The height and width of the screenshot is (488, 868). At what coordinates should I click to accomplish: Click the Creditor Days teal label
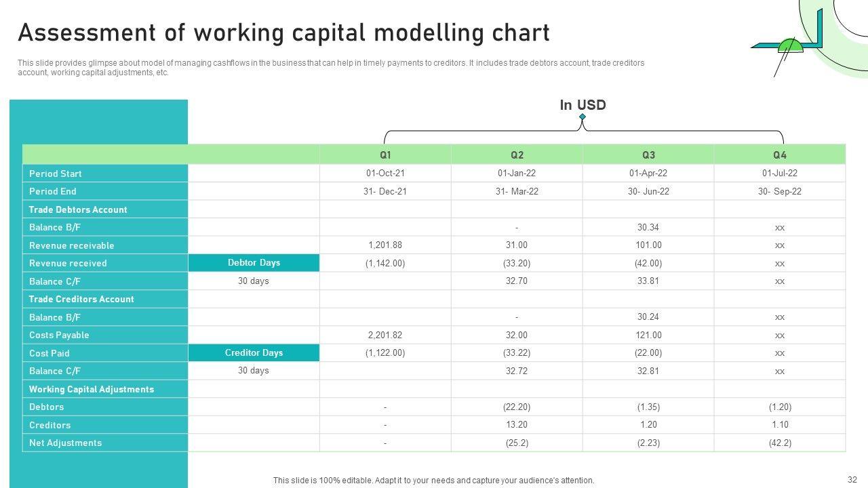click(254, 352)
